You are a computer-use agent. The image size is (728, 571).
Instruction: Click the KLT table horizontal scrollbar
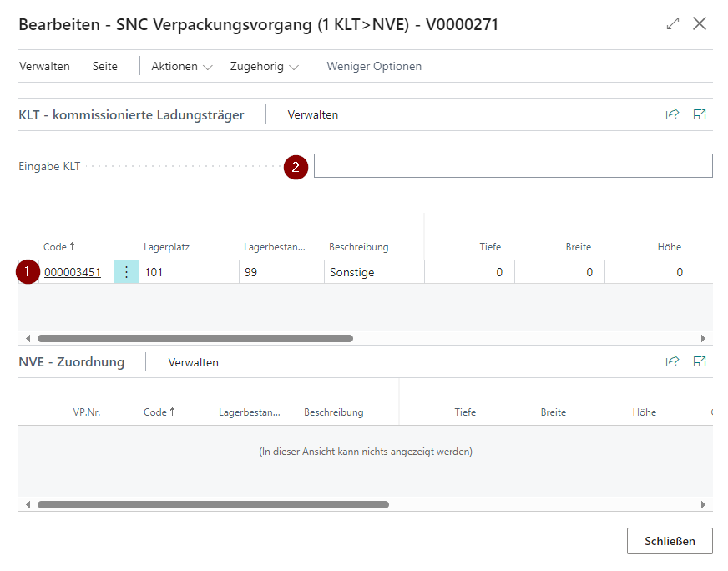click(x=195, y=339)
